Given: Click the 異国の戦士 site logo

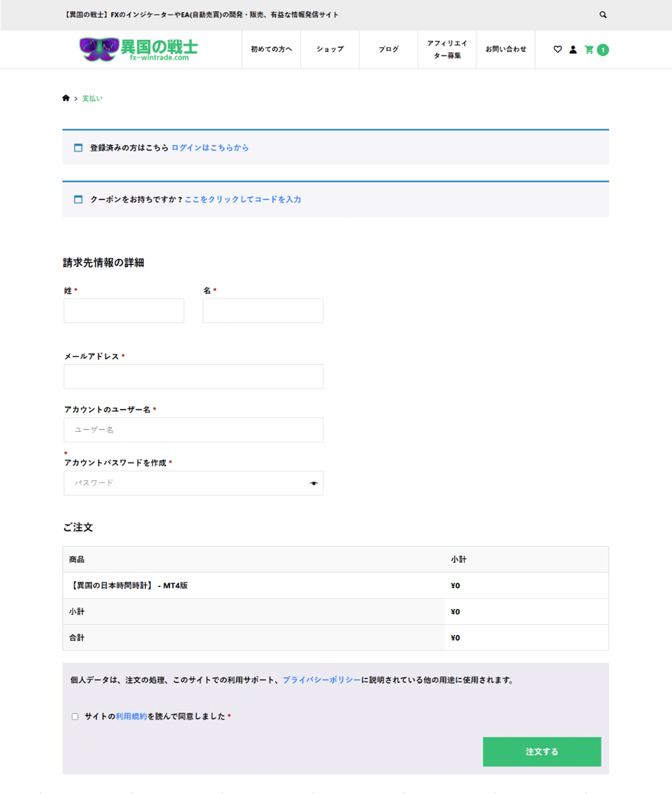Looking at the screenshot, I should point(139,49).
